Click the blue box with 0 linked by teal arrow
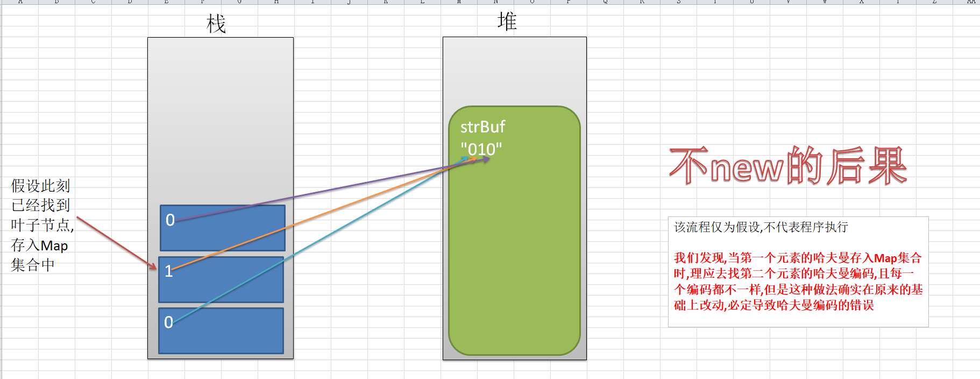The image size is (980, 379). coord(221,331)
